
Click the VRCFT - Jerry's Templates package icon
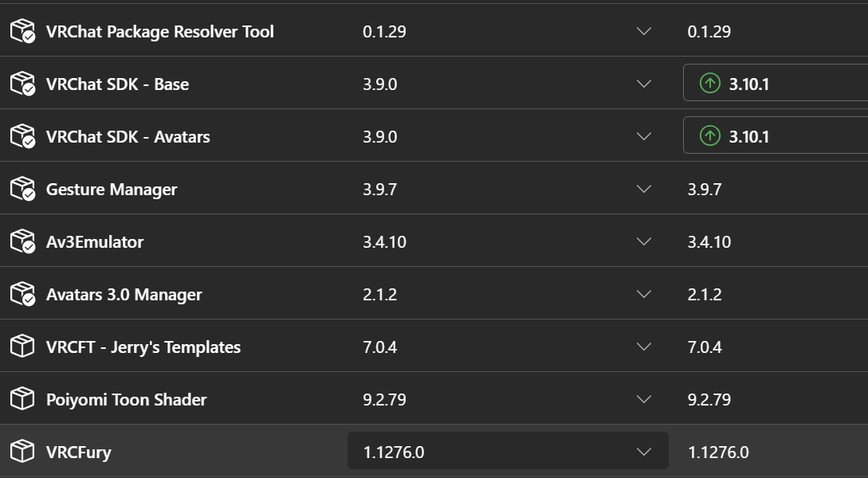click(22, 347)
